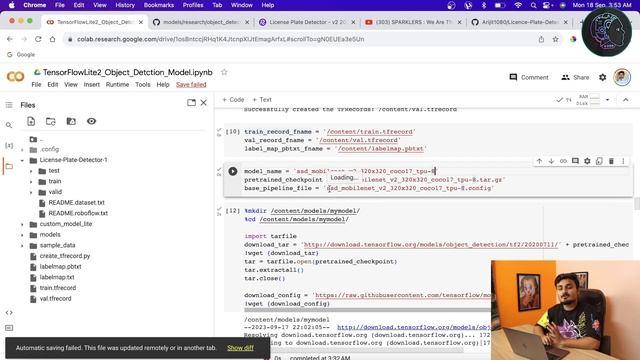Switch to SPARKLERS YouTube tab
The height and width of the screenshot is (360, 640).
pyautogui.click(x=412, y=22)
